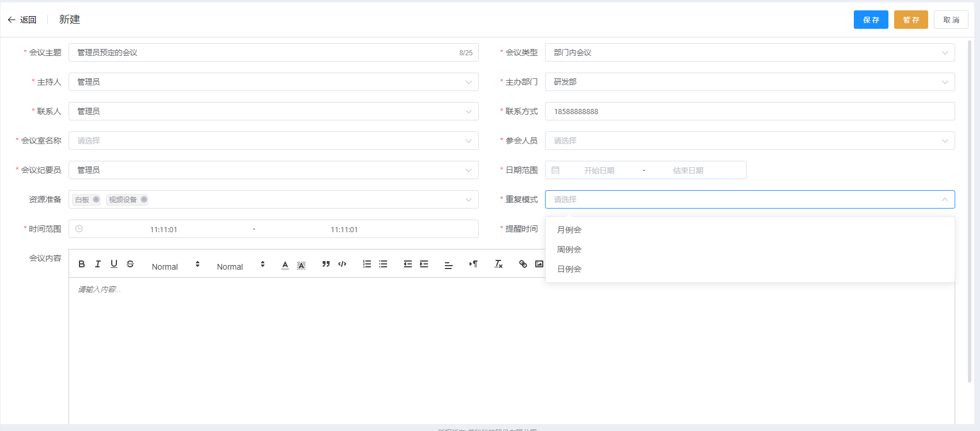Remove the 白板 resource tag
Viewport: 980px width, 431px height.
pos(96,199)
